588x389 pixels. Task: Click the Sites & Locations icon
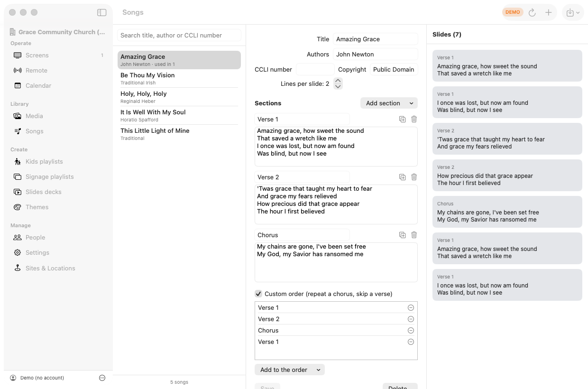pos(18,268)
